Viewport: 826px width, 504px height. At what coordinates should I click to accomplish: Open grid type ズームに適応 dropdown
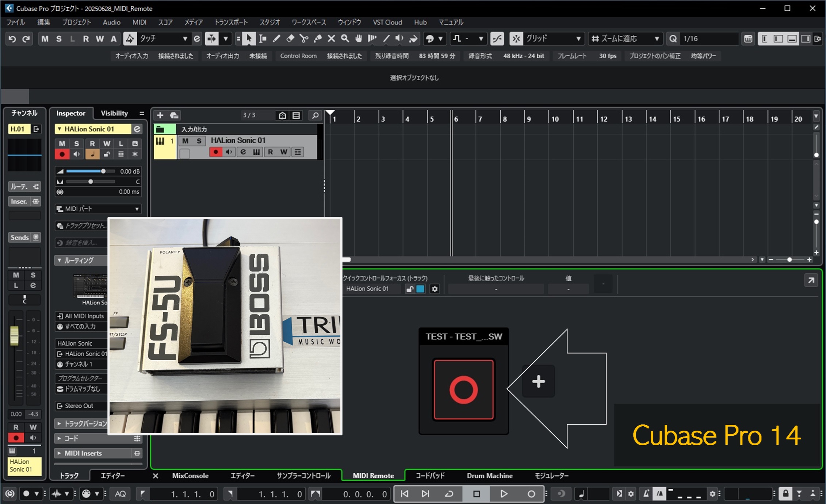625,39
